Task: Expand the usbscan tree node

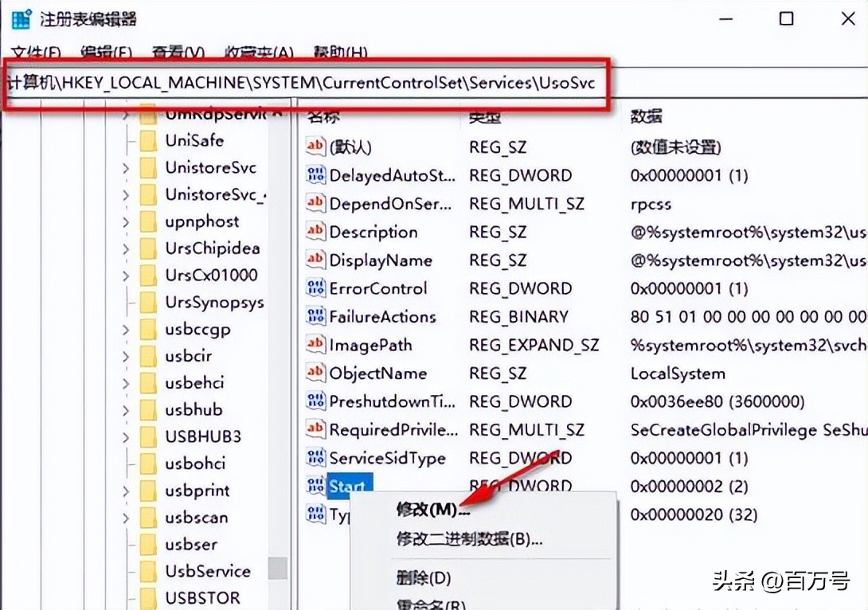Action: (126, 518)
